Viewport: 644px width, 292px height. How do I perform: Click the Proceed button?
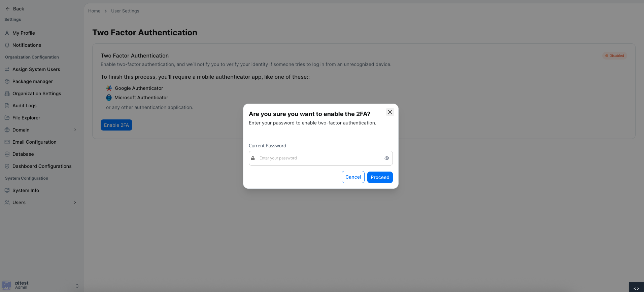click(x=380, y=177)
